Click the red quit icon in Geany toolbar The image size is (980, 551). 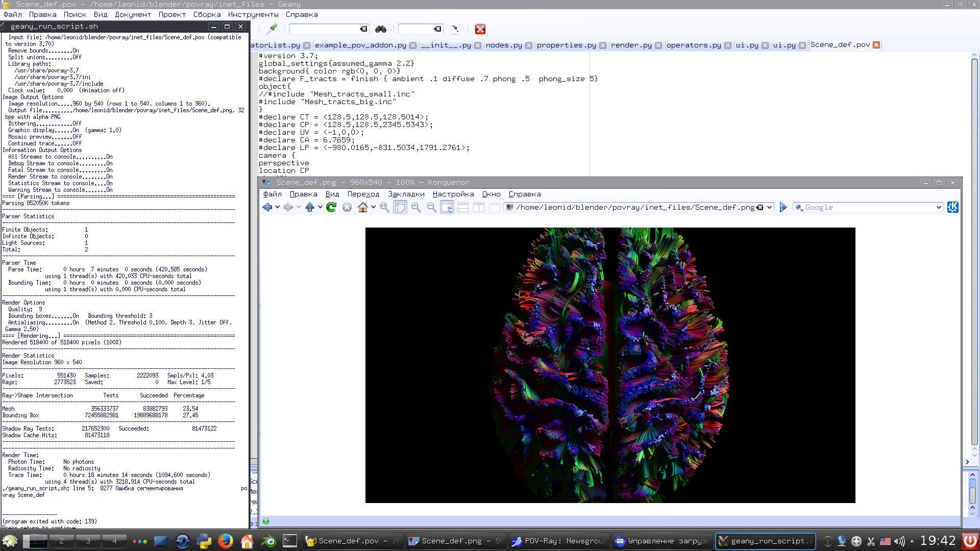(x=480, y=29)
